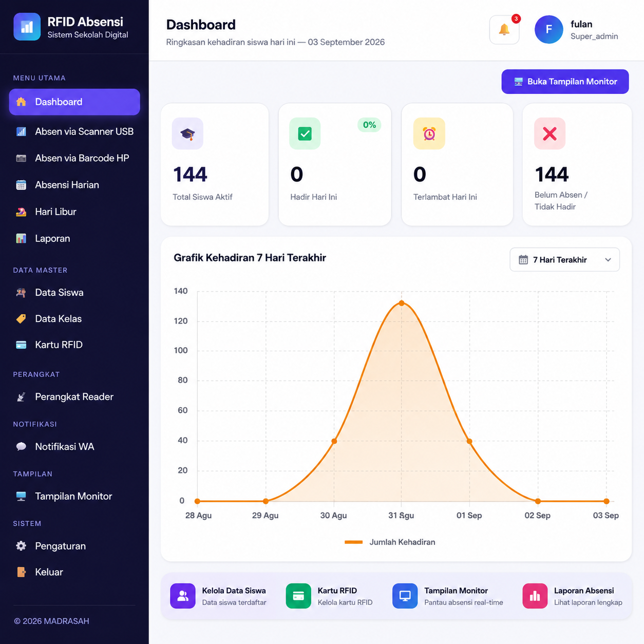Expand the 7 Hari Terakhir dropdown
The width and height of the screenshot is (644, 644).
tap(565, 260)
